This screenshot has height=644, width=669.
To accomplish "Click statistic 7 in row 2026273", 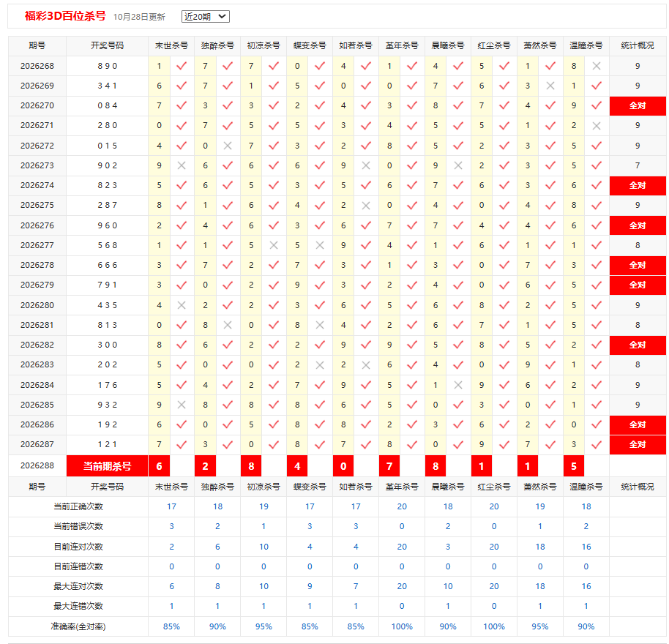I will click(x=638, y=165).
